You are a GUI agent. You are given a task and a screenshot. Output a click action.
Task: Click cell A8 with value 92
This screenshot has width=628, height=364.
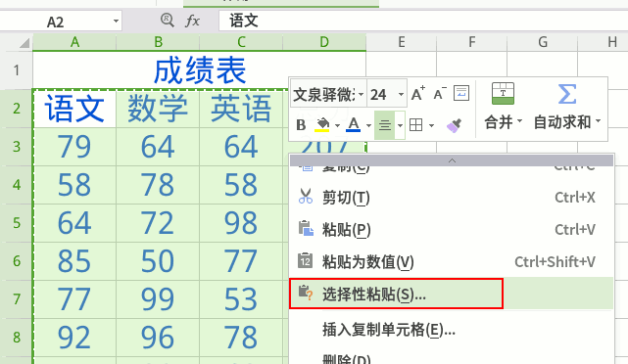click(x=74, y=338)
